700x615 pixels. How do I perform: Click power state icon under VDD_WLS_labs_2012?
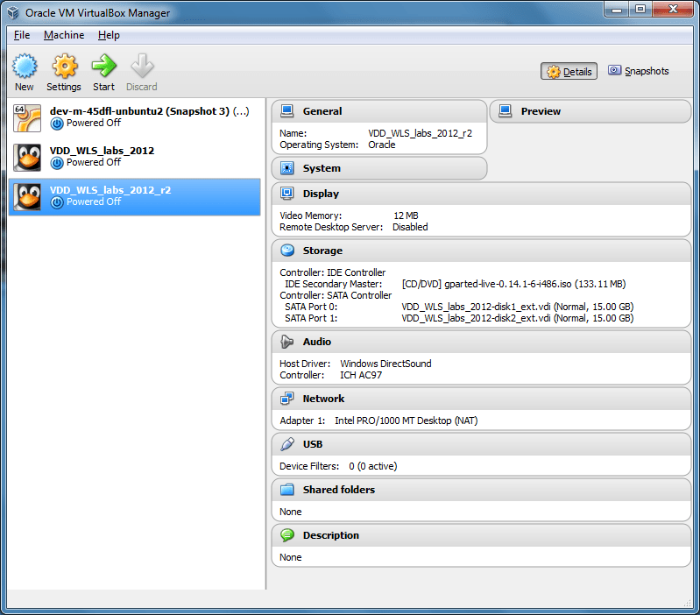57,163
